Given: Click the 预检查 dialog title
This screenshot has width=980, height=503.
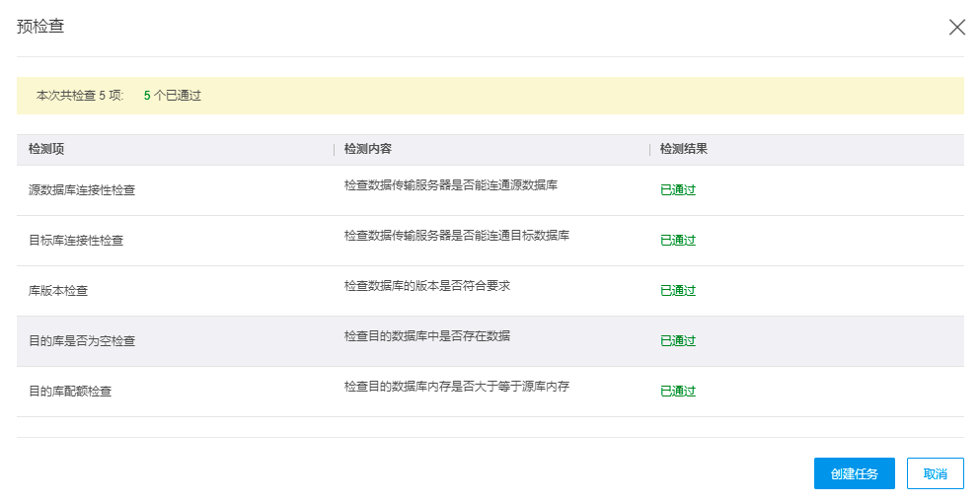Looking at the screenshot, I should pos(40,27).
